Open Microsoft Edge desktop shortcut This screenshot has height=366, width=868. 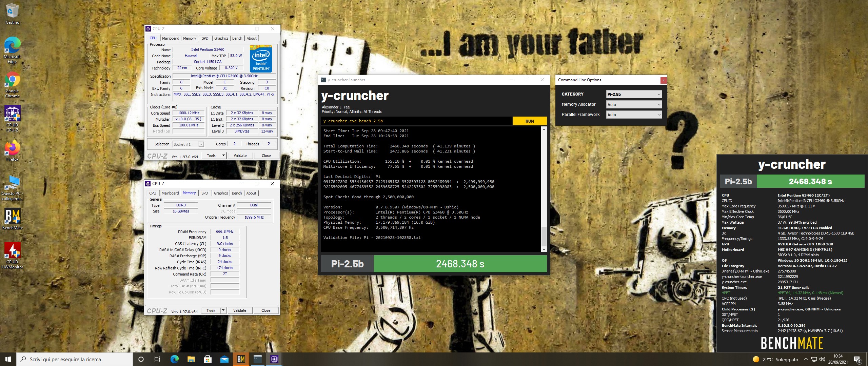[13, 50]
